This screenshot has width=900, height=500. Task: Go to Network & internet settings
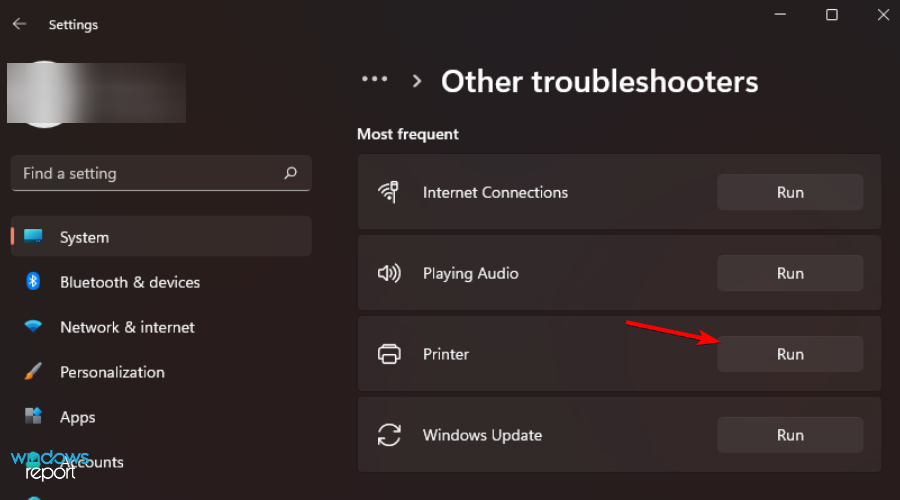point(127,327)
